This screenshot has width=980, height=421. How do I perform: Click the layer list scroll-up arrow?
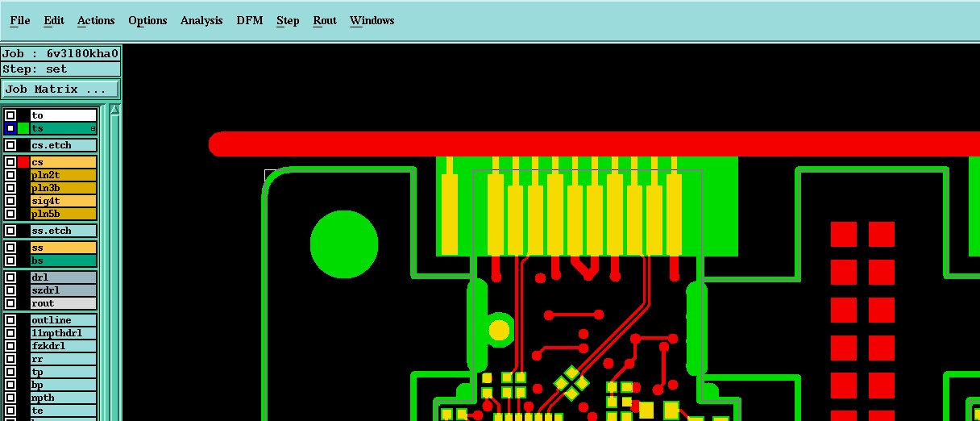[x=114, y=110]
